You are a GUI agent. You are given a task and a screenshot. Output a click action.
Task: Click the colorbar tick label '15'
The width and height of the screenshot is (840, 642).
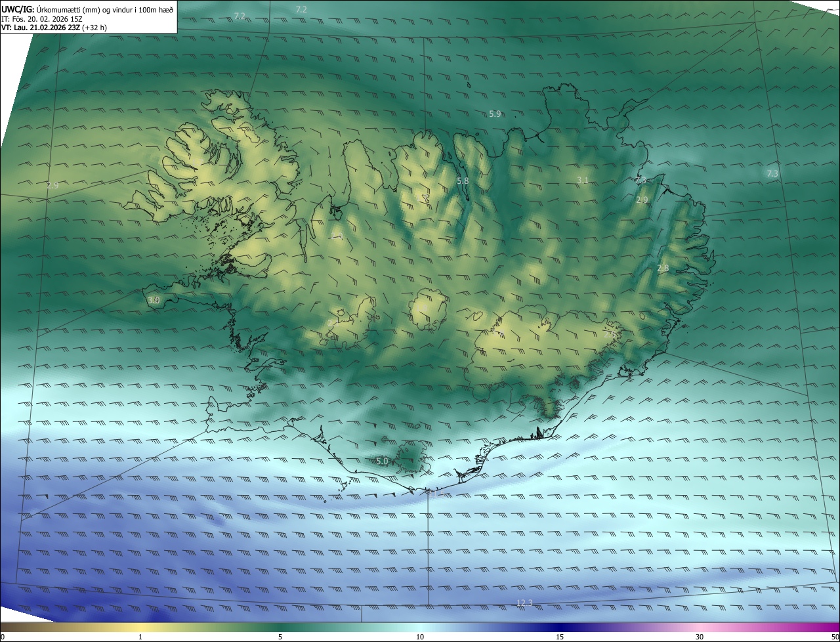560,637
